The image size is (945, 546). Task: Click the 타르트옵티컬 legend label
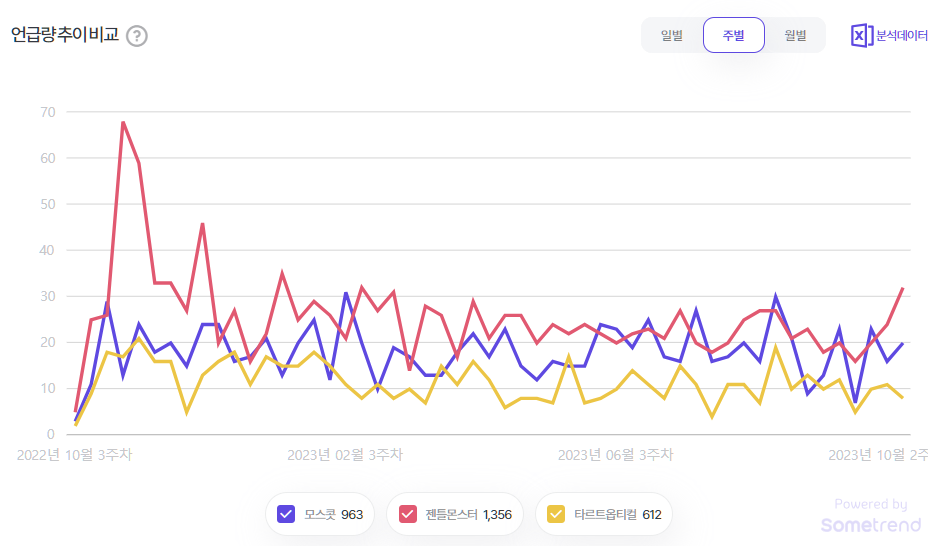point(603,515)
